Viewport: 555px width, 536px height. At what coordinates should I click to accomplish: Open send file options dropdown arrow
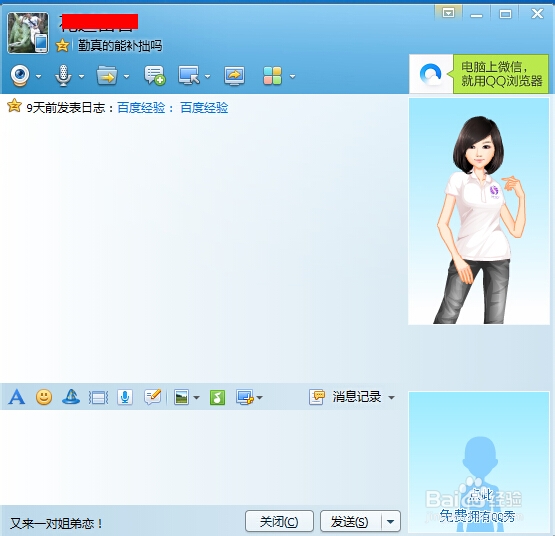126,76
